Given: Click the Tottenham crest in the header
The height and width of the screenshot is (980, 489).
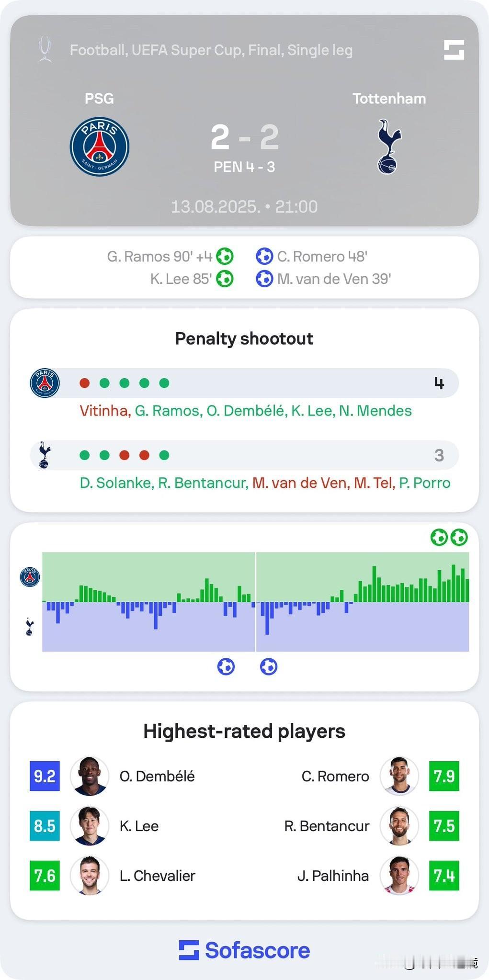Looking at the screenshot, I should pyautogui.click(x=389, y=146).
